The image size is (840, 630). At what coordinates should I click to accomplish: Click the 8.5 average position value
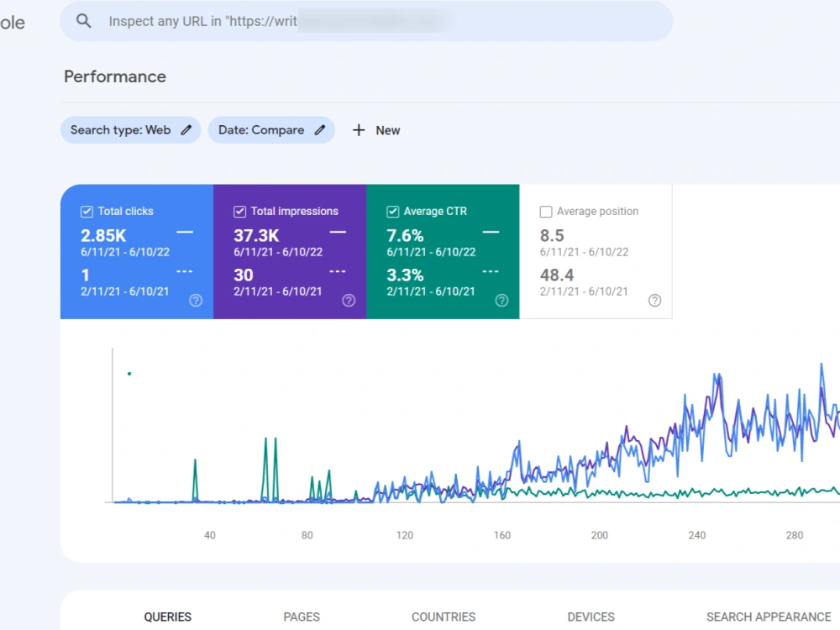(x=552, y=236)
